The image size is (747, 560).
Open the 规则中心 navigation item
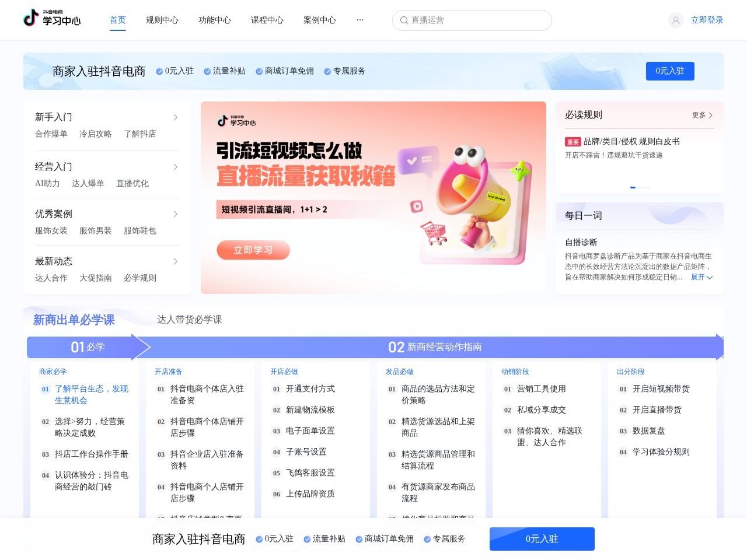162,20
